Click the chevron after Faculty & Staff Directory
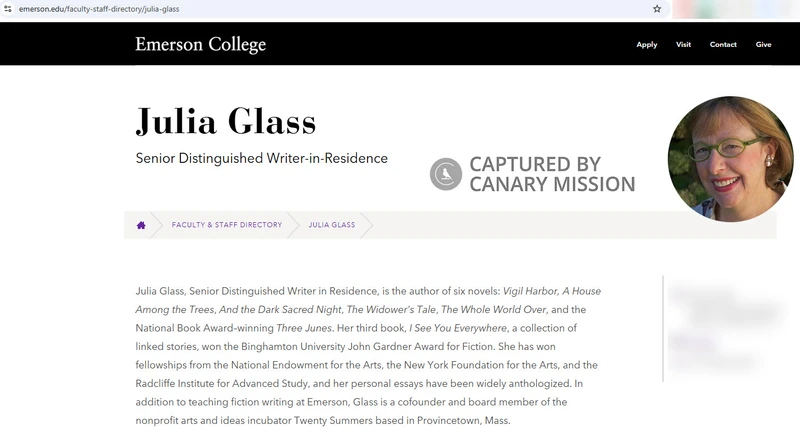The width and height of the screenshot is (800, 431). coord(293,225)
